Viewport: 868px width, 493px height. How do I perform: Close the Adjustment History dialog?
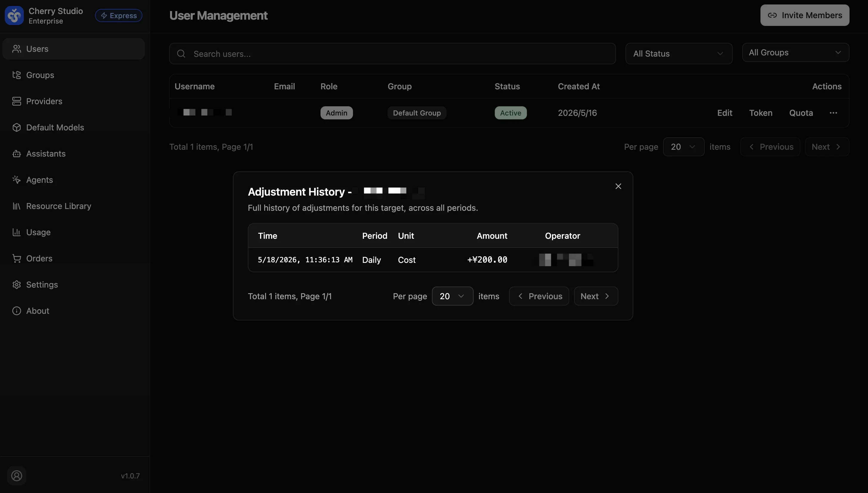click(618, 186)
